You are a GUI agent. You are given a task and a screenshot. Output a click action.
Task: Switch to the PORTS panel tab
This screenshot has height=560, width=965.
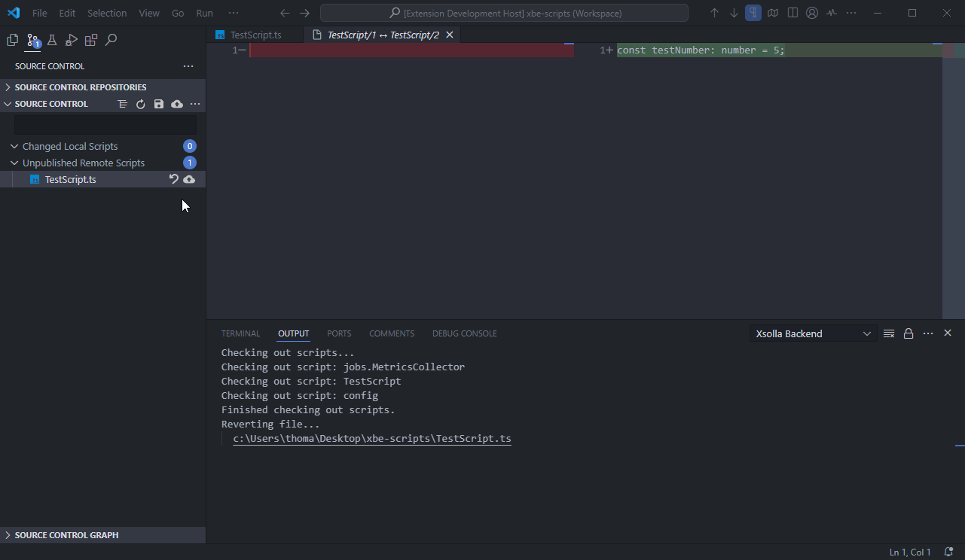tap(339, 333)
